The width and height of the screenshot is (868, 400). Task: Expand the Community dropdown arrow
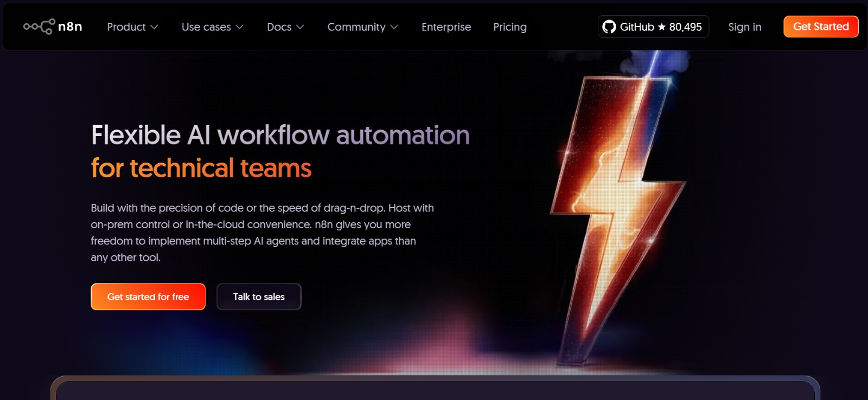click(394, 27)
